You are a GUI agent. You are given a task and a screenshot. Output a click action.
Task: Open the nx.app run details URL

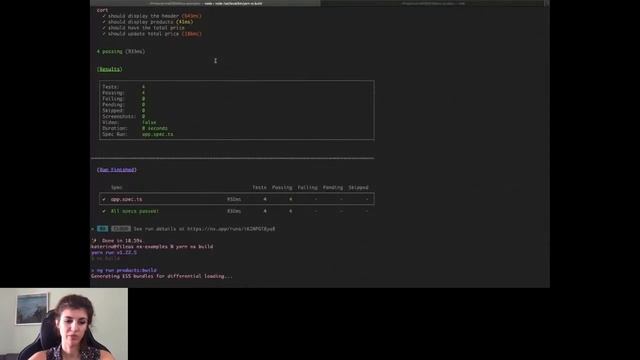click(x=231, y=229)
